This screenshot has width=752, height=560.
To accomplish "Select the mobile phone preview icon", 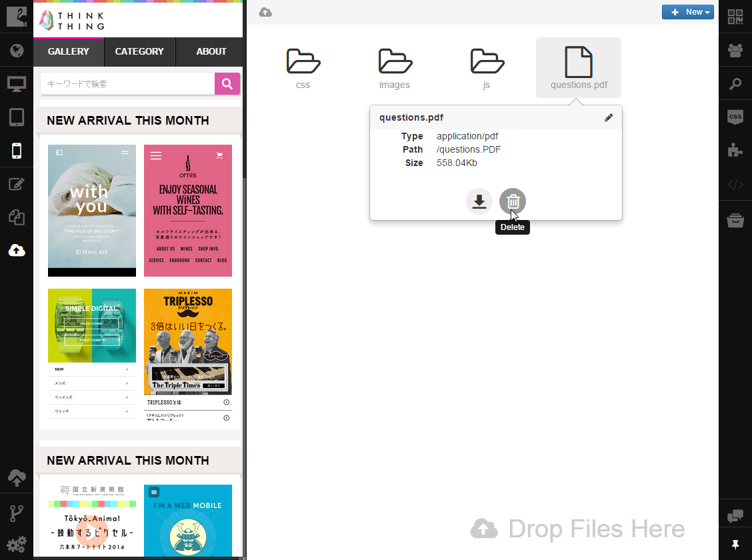I will click(16, 151).
